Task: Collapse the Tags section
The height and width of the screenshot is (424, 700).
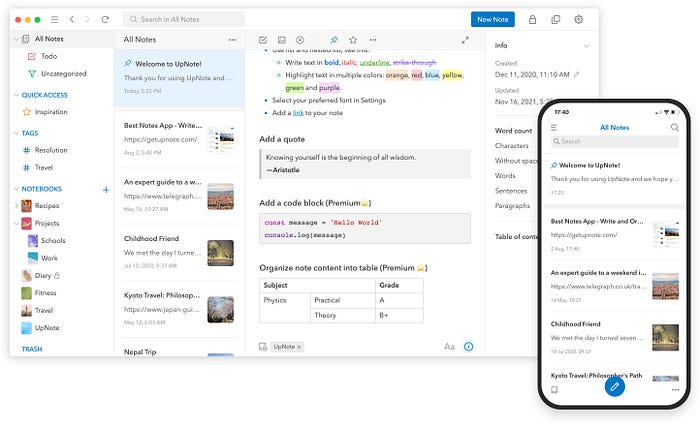Action: click(16, 133)
